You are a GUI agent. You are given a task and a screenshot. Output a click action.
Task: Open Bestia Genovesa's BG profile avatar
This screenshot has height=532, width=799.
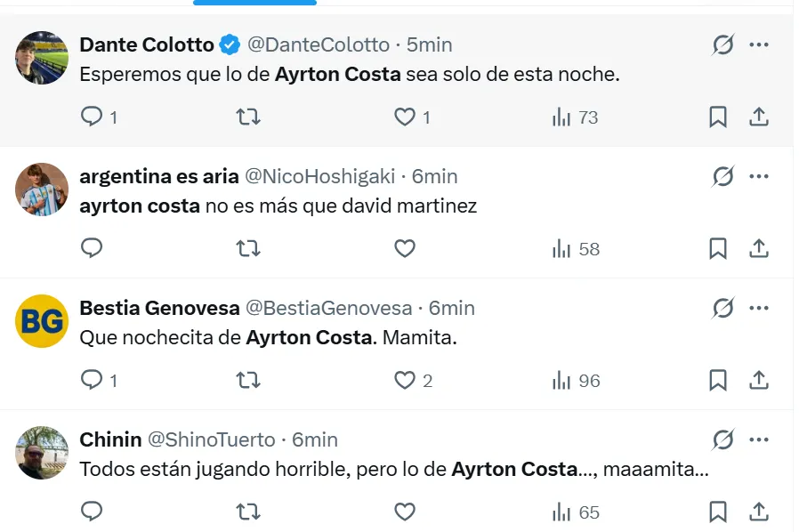(42, 321)
